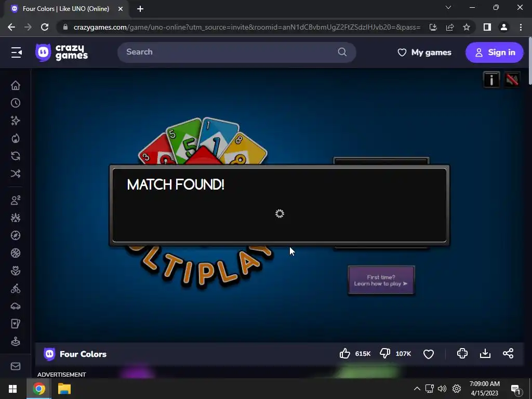Open updated games refresh-arrows icon
The height and width of the screenshot is (399, 532).
[16, 156]
